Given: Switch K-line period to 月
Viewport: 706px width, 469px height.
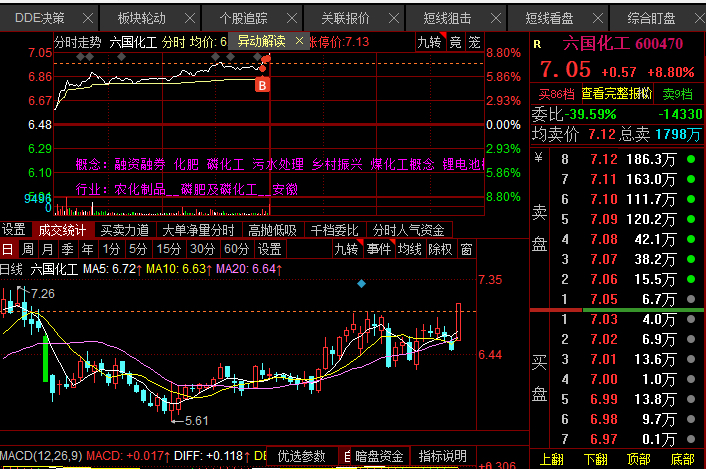Looking at the screenshot, I should click(x=48, y=249).
